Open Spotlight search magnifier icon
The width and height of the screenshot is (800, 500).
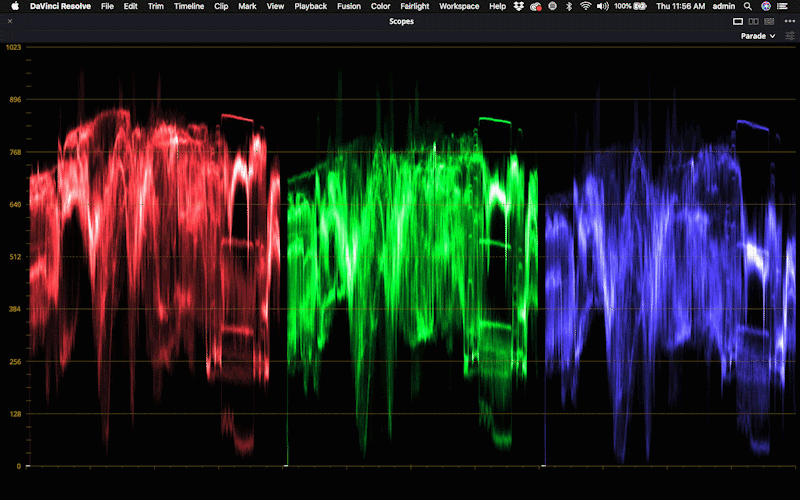pos(747,6)
